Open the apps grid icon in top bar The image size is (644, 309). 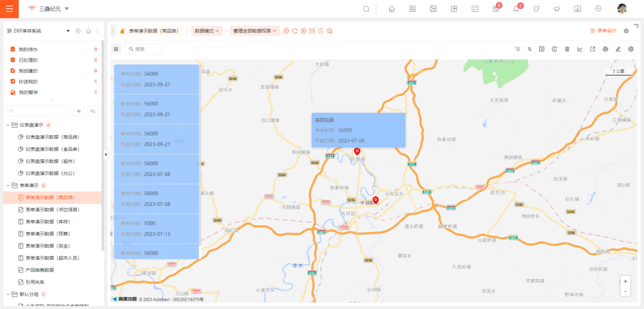click(413, 9)
